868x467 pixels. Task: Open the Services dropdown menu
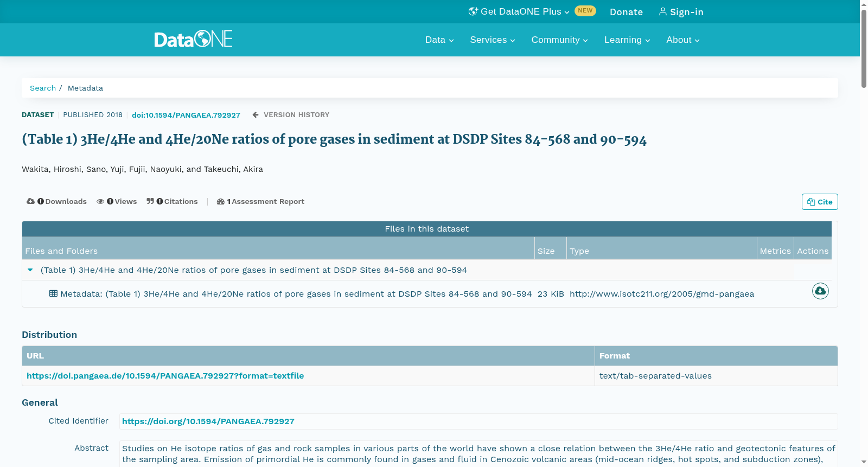493,40
